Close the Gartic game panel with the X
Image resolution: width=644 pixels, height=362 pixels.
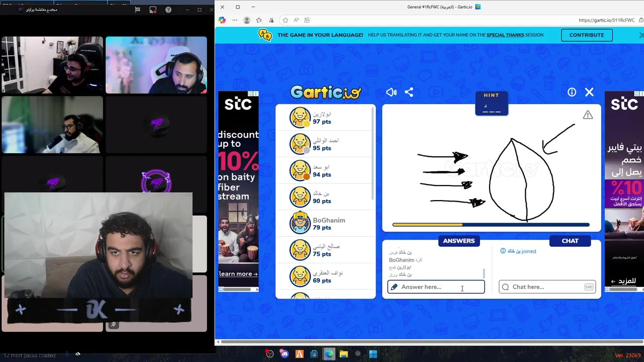[x=589, y=92]
